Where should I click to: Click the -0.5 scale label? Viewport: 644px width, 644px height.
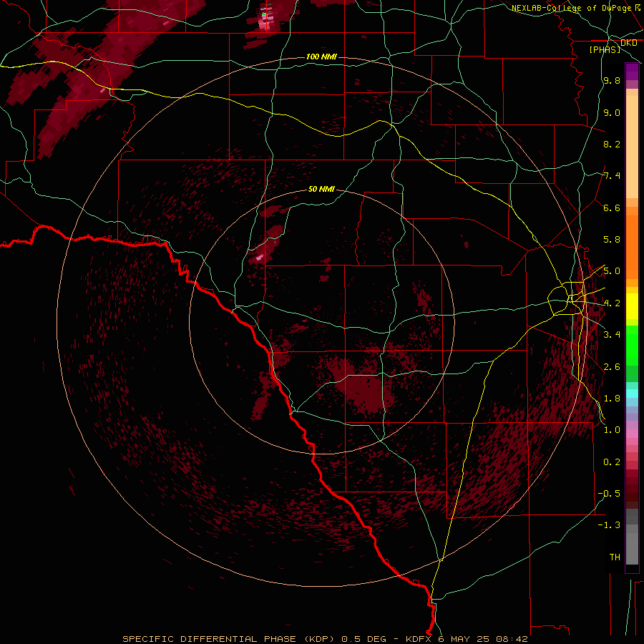tap(609, 494)
